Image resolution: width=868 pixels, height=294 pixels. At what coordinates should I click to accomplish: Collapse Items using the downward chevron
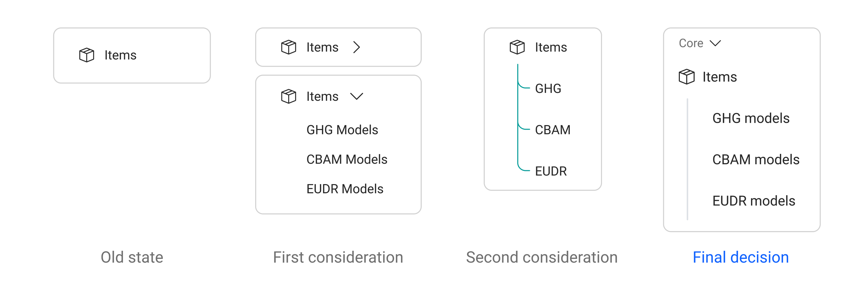[x=357, y=96]
